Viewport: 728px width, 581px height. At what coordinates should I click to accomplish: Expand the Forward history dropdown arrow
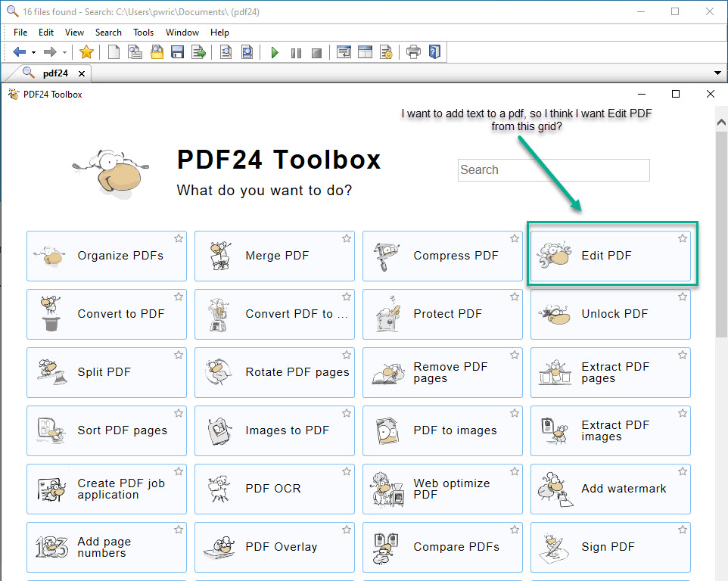coord(64,52)
